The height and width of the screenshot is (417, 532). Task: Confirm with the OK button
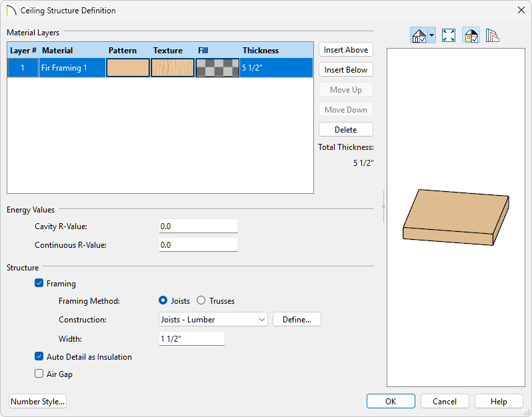point(391,402)
